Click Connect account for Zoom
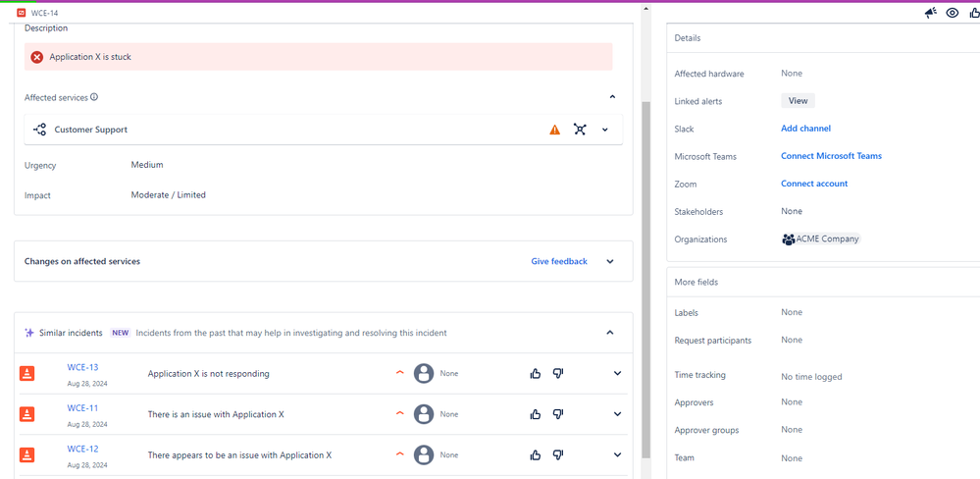The image size is (980, 479). 814,184
